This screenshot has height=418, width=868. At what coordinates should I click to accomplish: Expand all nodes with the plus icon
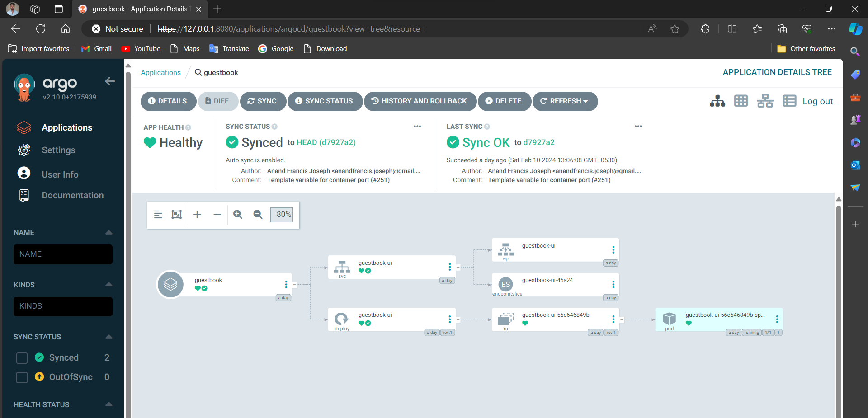click(197, 215)
